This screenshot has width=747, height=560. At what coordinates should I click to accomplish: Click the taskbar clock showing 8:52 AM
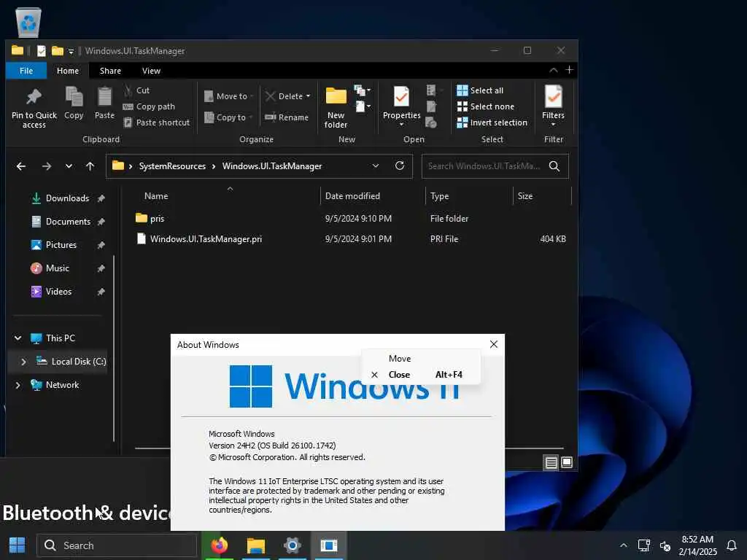coord(697,545)
